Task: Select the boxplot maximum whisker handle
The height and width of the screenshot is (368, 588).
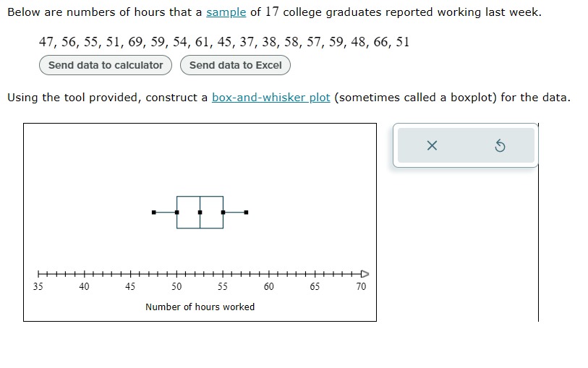Action: [246, 213]
